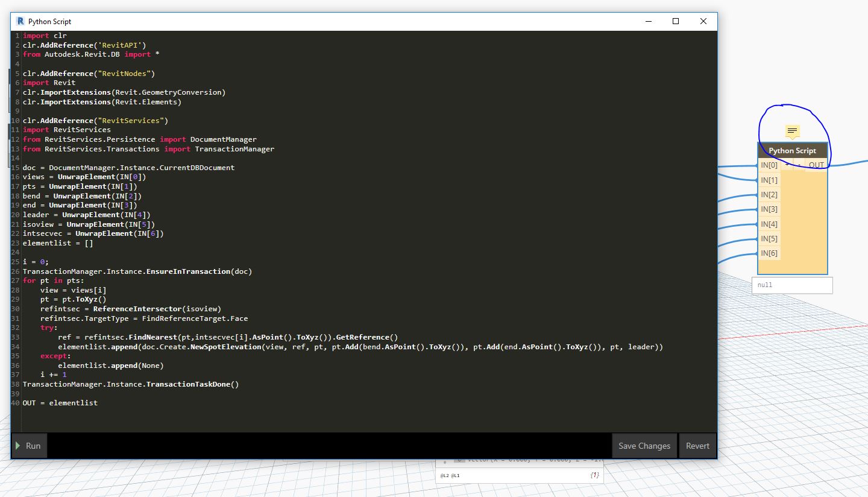This screenshot has height=497, width=868.
Task: Place cursor on clr.AddReference('RevitAPI') line
Action: (84, 45)
